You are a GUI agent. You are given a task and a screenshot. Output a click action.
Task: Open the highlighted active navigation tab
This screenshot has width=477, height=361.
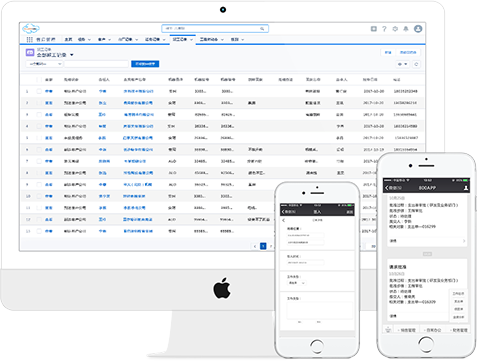[x=182, y=39]
